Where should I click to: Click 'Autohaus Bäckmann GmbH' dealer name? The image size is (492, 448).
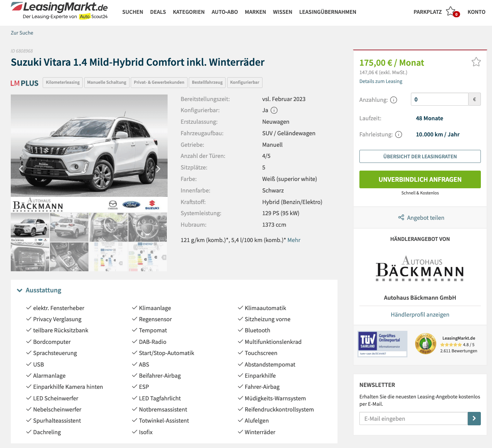[420, 298]
